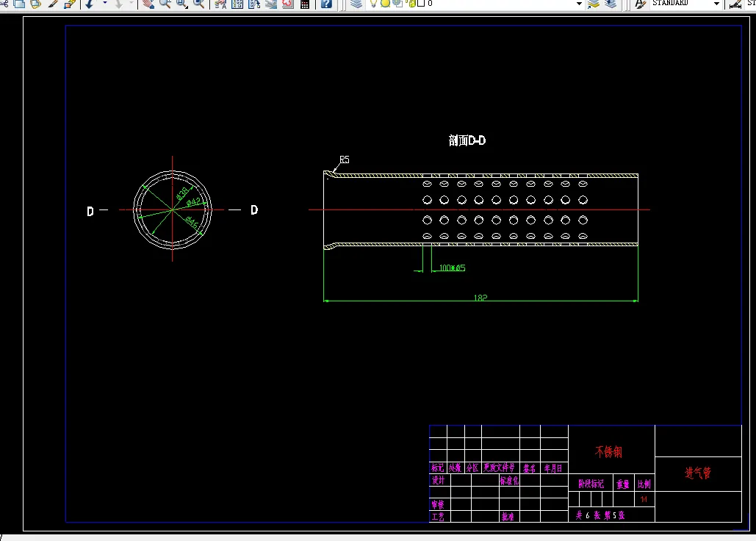The height and width of the screenshot is (541, 756).
Task: Open the Sheet Set Manager icon
Action: (x=271, y=4)
